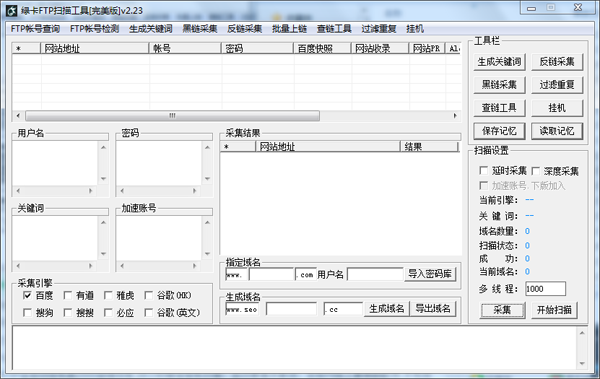
Task: Open the 挂机 menu item
Action: click(x=415, y=29)
